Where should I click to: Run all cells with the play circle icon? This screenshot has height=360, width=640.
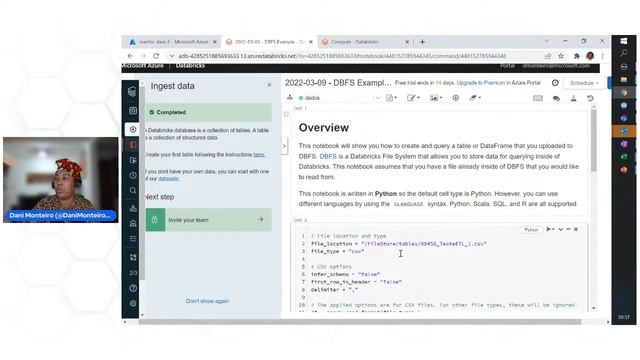click(x=456, y=98)
